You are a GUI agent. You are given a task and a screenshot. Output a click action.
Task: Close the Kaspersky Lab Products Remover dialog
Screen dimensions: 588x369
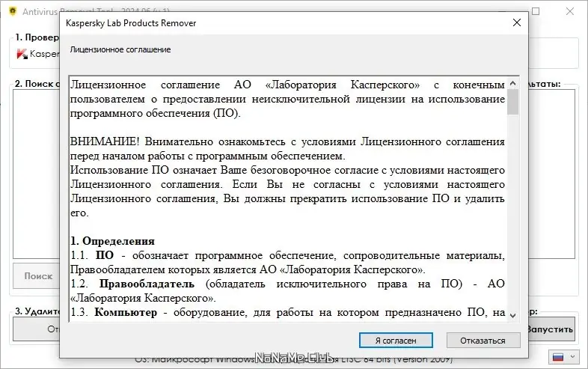pyautogui.click(x=517, y=23)
